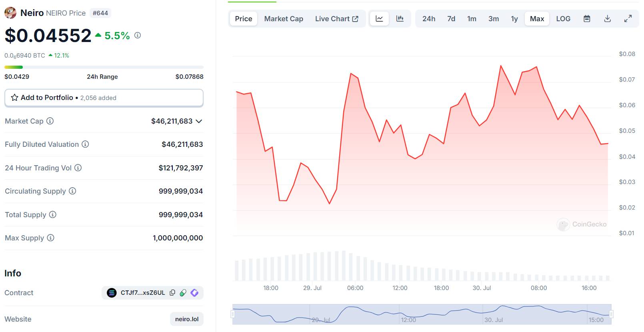644x332 pixels.
Task: Show Market Cap info tooltip icon
Action: [x=50, y=121]
